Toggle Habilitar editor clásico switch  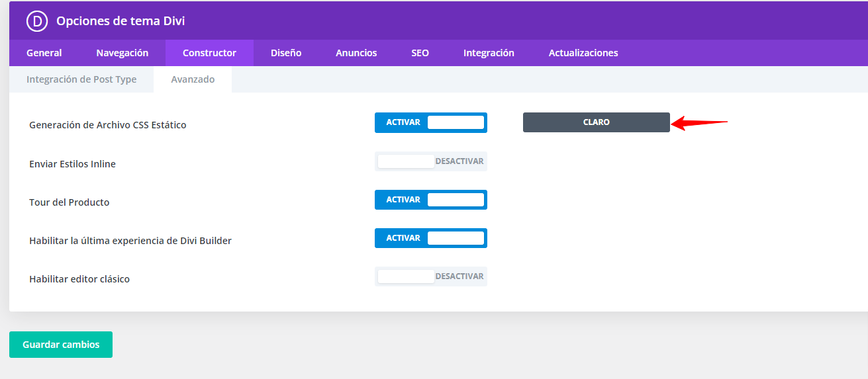point(431,276)
